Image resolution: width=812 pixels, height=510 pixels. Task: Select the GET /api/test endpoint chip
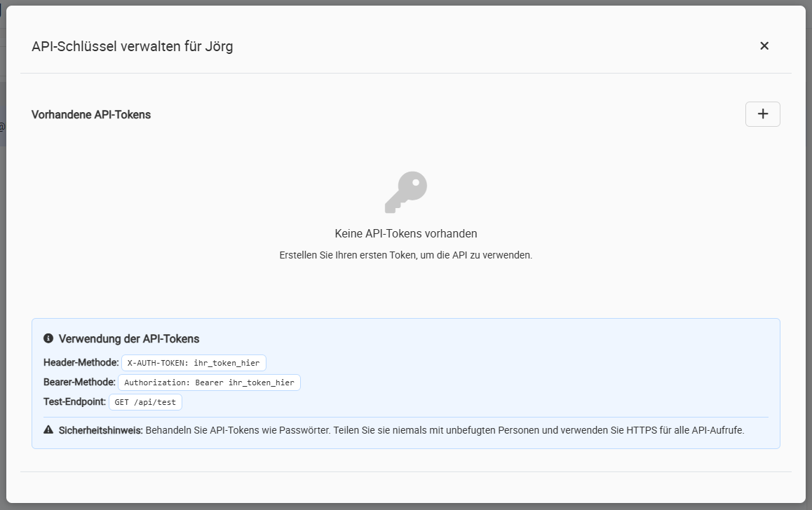pyautogui.click(x=145, y=402)
